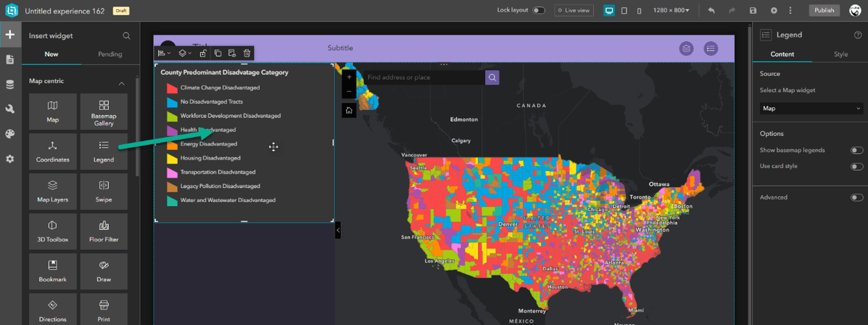Viewport: 868px width, 325px height.
Task: Click the Publish button
Action: (824, 10)
